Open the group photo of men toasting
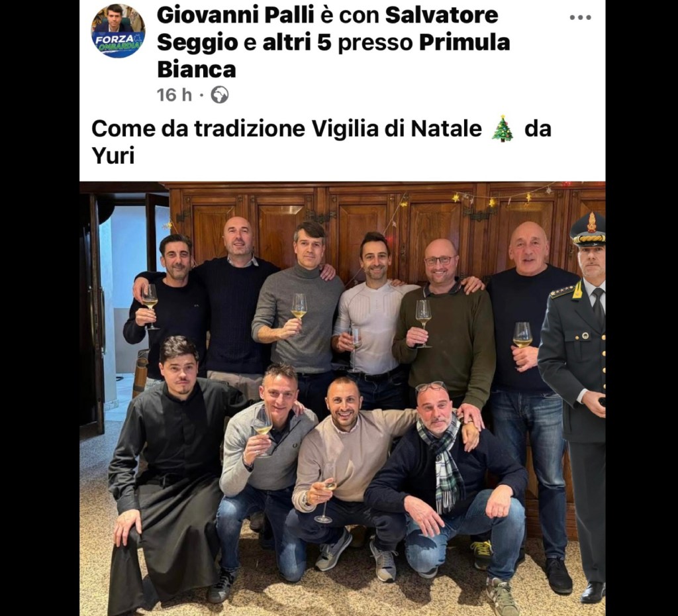This screenshot has height=616, width=678. (342, 398)
